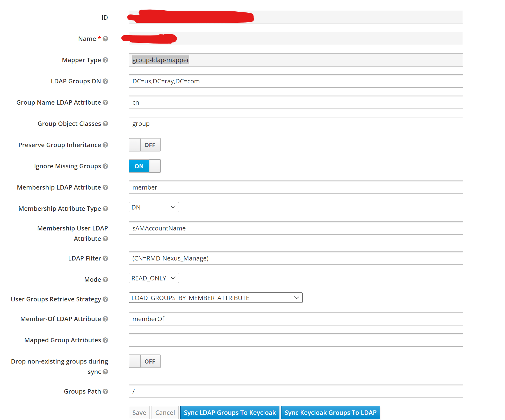Open the Name field help tooltip

point(105,39)
